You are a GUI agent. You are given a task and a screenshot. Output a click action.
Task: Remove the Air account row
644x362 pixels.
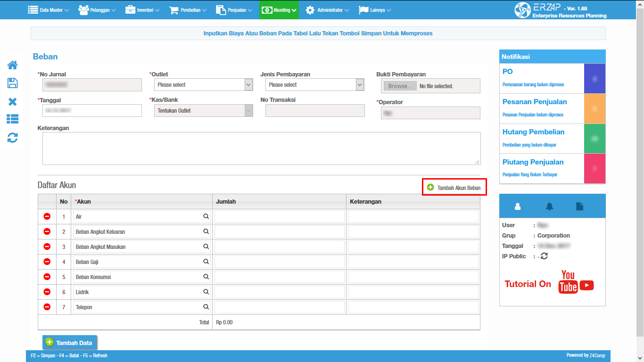pos(47,216)
